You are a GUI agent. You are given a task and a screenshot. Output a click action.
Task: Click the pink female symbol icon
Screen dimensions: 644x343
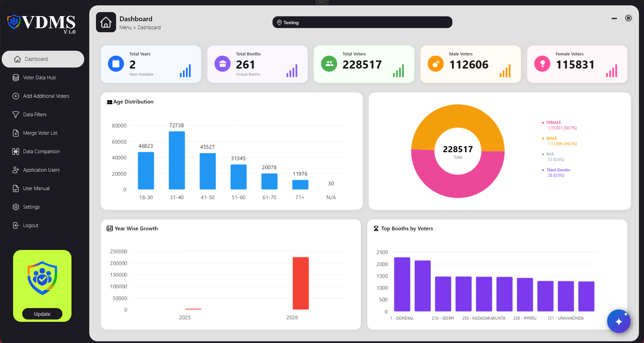(542, 64)
